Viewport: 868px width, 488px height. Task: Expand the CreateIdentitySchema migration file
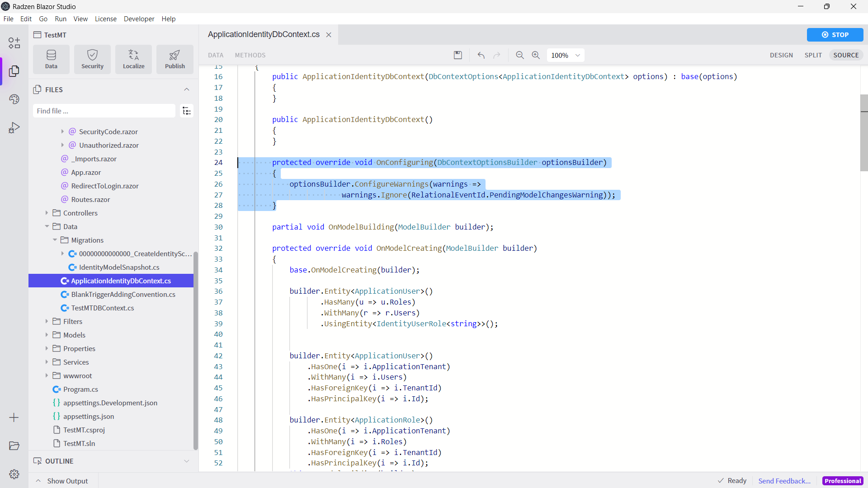coord(62,253)
